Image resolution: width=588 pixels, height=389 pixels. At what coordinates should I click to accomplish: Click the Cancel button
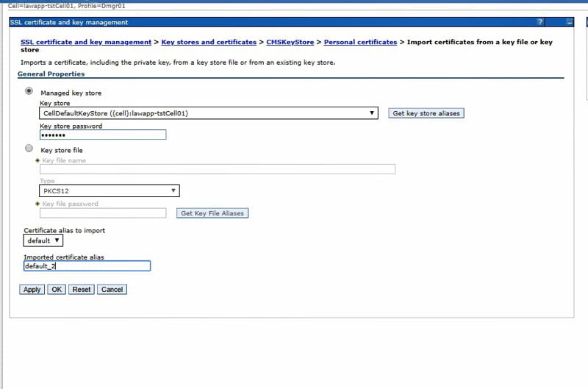coord(112,290)
